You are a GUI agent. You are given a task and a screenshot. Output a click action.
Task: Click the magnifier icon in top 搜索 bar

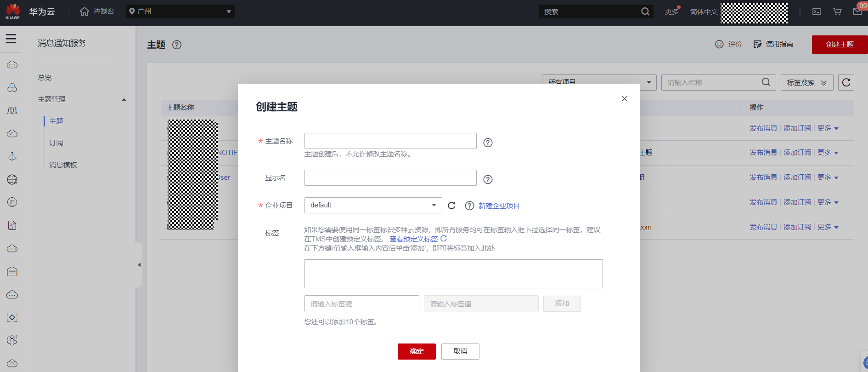coord(645,11)
